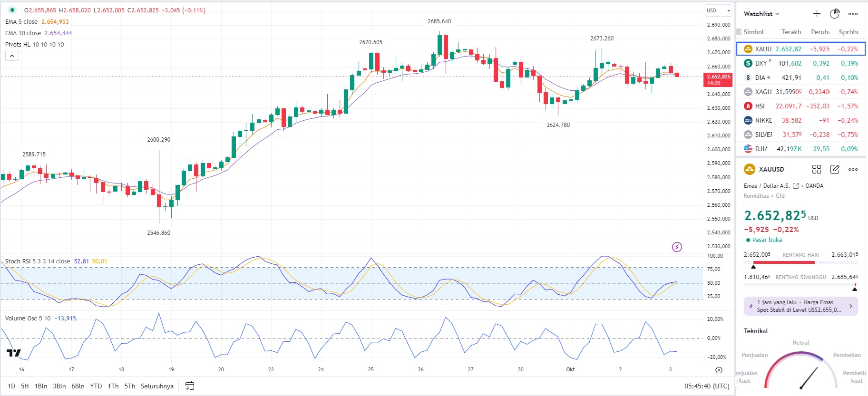The height and width of the screenshot is (396, 868).
Task: Open the Harga Emas Spot news headline
Action: (x=800, y=306)
